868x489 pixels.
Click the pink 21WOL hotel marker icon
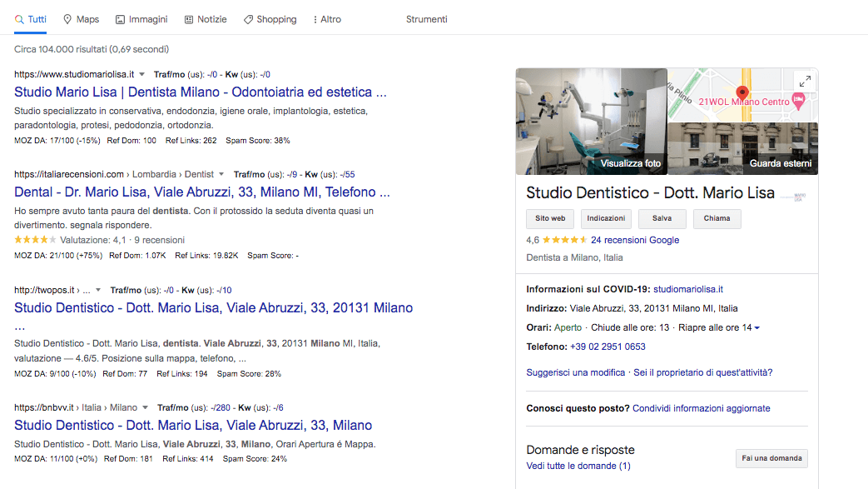[x=798, y=100]
